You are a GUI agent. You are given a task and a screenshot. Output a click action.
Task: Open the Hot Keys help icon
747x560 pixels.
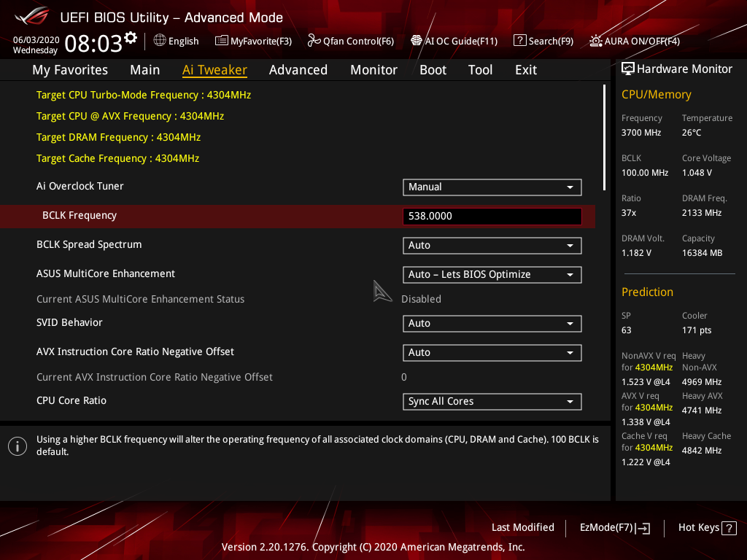(x=729, y=527)
